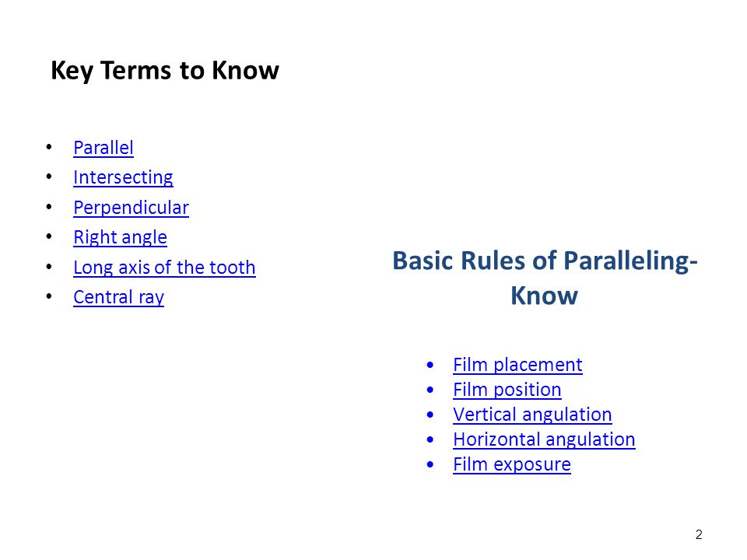This screenshot has width=747, height=560.
Task: Open the Film placement link
Action: 518,366
